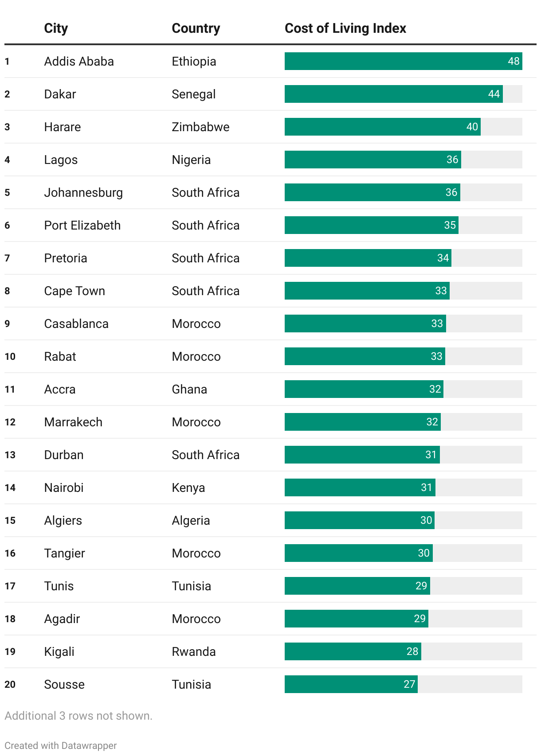Click the Additional 3 rows not shown text
This screenshot has height=756, width=541.
pos(78,716)
